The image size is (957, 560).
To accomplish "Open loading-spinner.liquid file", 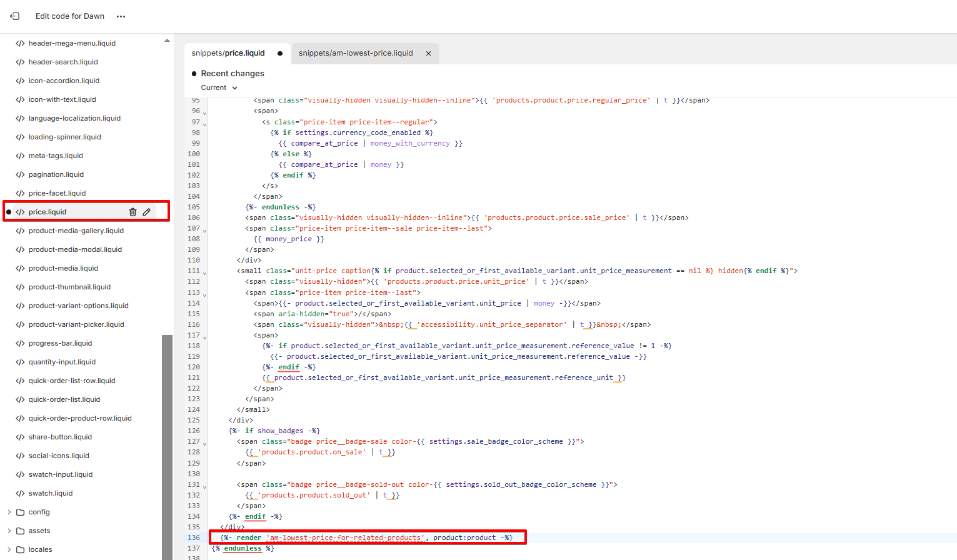I will click(64, 137).
